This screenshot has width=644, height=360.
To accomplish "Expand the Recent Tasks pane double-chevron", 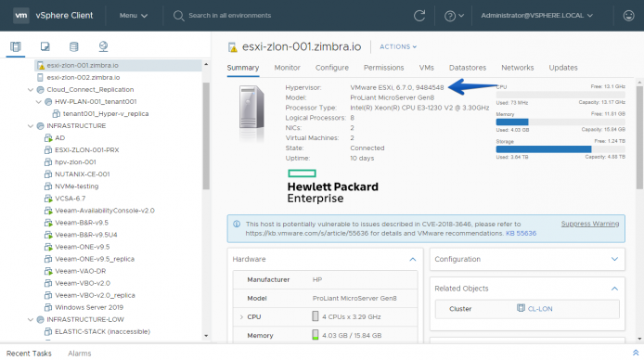I will tap(636, 353).
